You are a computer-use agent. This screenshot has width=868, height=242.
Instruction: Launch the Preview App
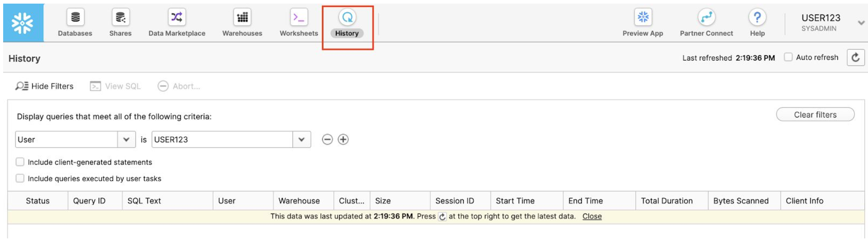[x=643, y=23]
